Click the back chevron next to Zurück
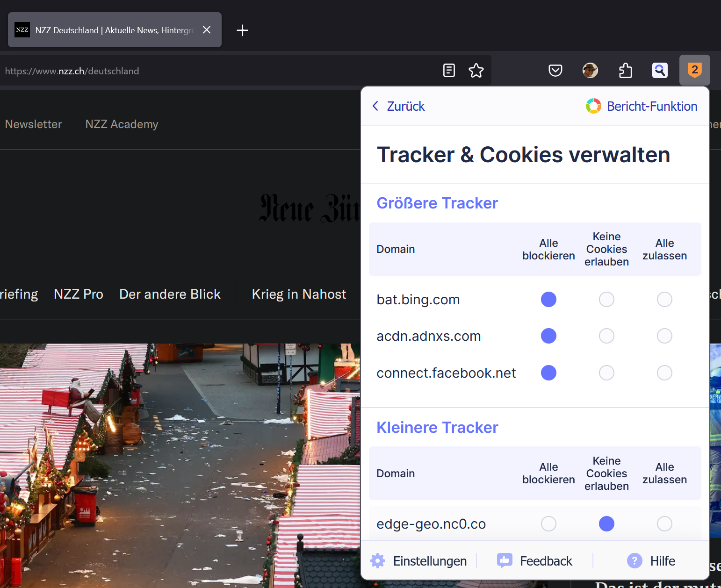 (375, 106)
